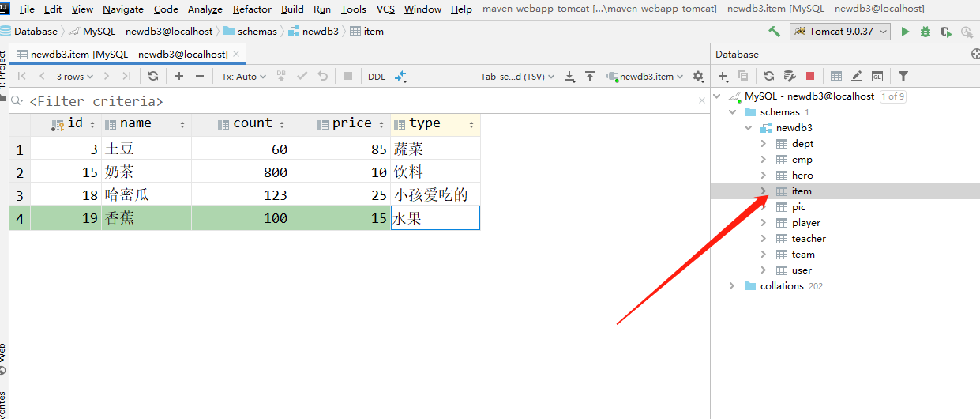Go to the next page of rows
The height and width of the screenshot is (419, 980).
tap(107, 77)
